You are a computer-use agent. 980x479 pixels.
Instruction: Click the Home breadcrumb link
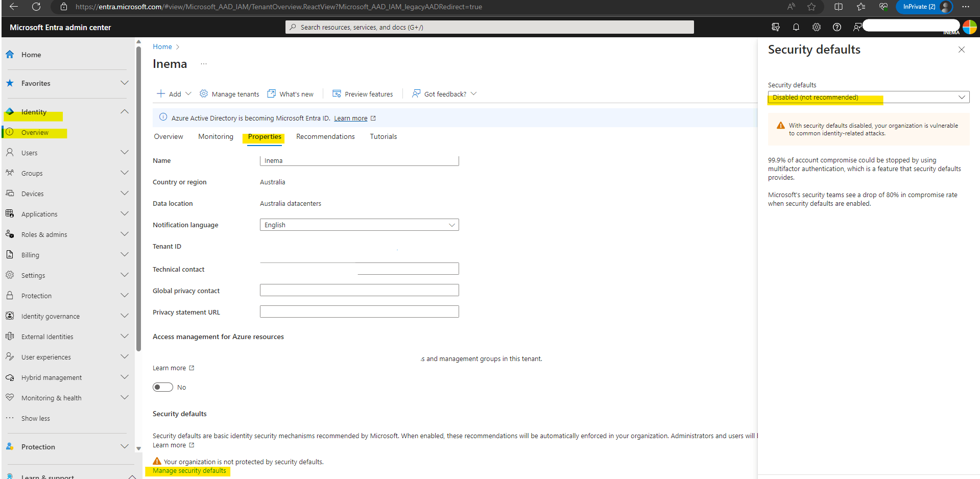(x=162, y=46)
